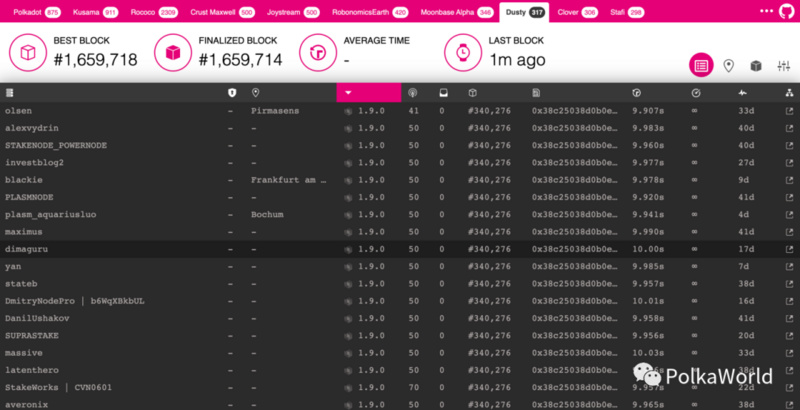This screenshot has width=800, height=410.
Task: Sort by block hash column
Action: click(536, 93)
